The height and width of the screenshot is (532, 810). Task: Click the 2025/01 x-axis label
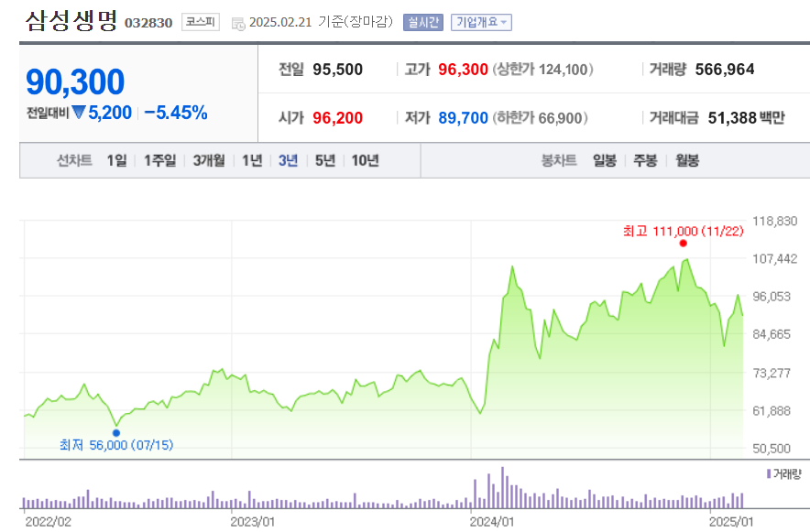coord(731,522)
